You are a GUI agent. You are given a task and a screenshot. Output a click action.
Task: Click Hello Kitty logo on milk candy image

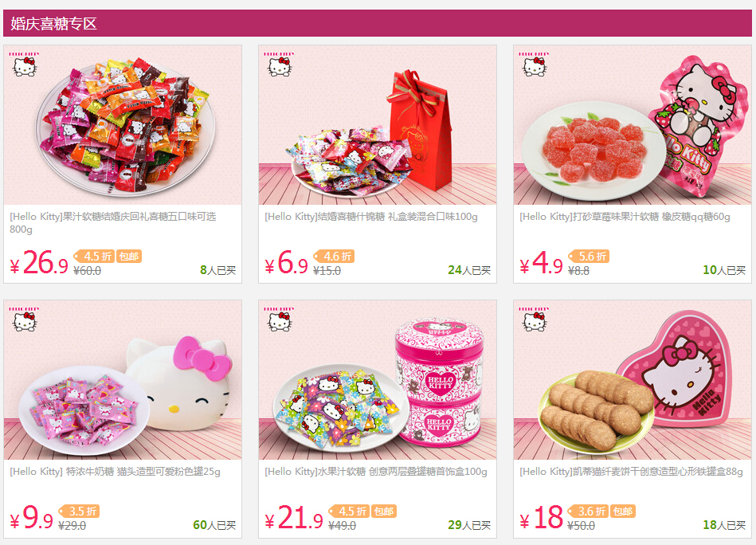coord(24,320)
